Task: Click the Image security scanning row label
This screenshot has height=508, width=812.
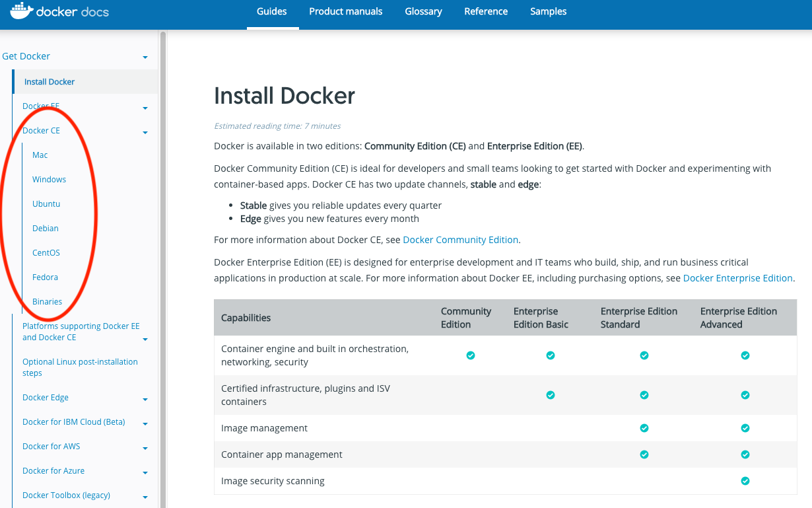Action: [273, 481]
